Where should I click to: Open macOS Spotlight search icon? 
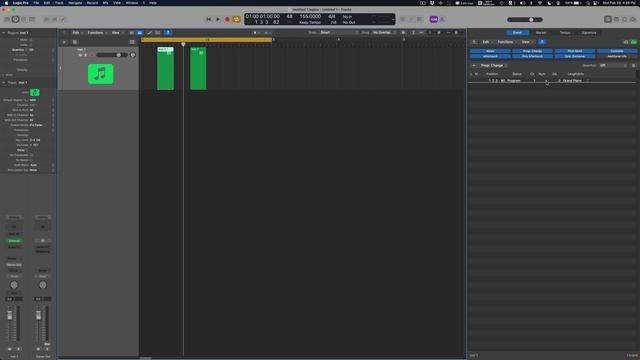tap(588, 3)
